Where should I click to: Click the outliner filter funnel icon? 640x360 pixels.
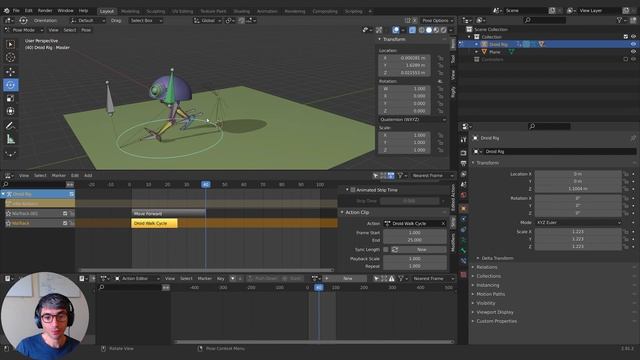(x=619, y=20)
